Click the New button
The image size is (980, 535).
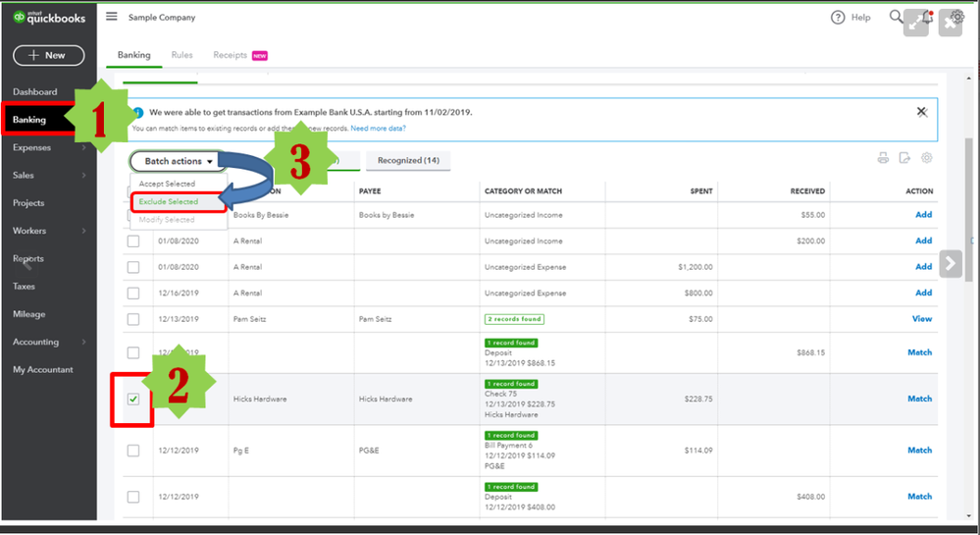click(x=49, y=55)
